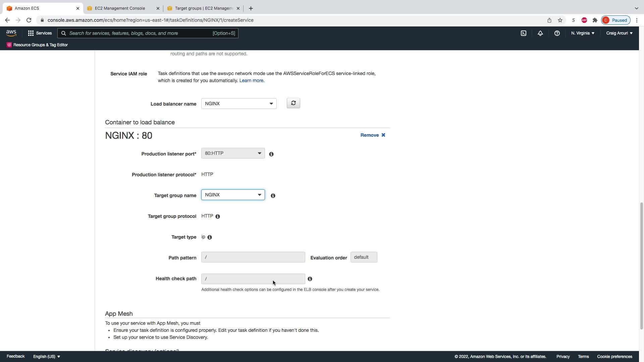Expand the Load balancer name dropdown
Viewport: 644px width, 362px height.
239,104
